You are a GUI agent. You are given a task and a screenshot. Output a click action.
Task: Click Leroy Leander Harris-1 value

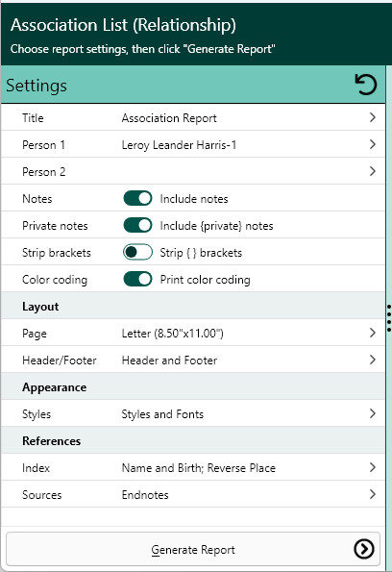(x=179, y=145)
